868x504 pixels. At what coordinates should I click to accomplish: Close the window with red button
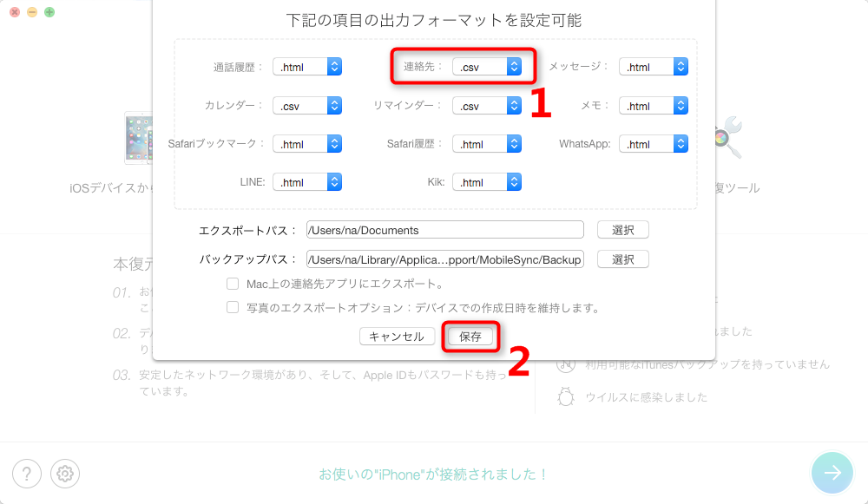15,11
